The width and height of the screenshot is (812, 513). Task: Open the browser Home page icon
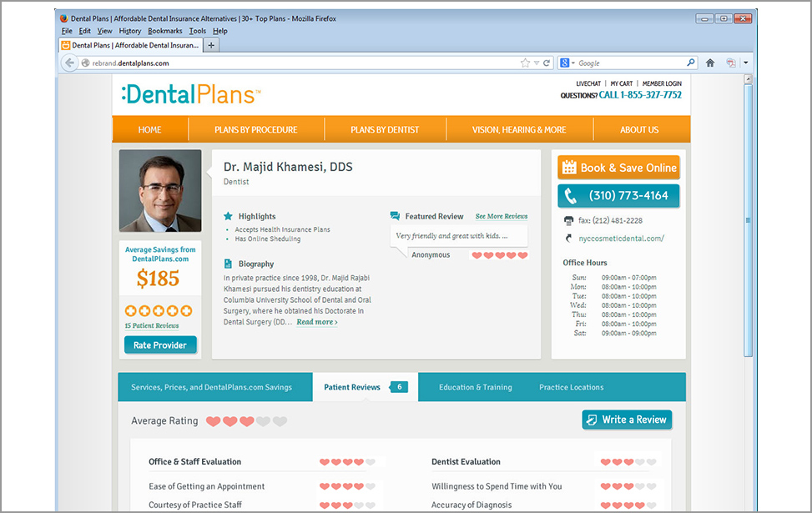[x=710, y=63]
